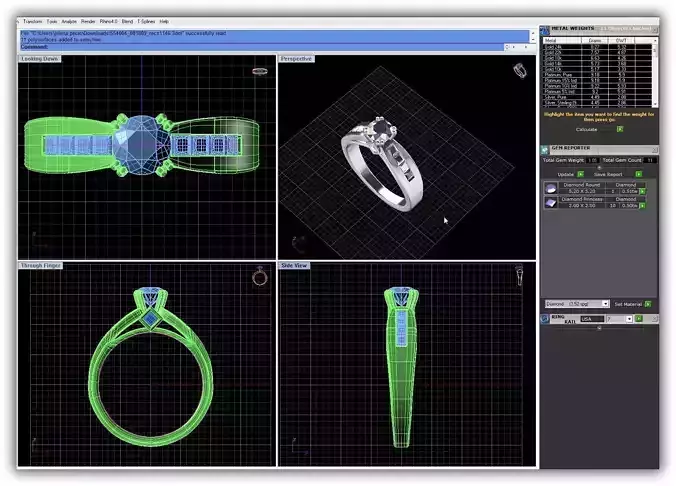Viewport: 676px width, 486px height.
Task: Click green arrow on Diamond Princess row
Action: [642, 206]
